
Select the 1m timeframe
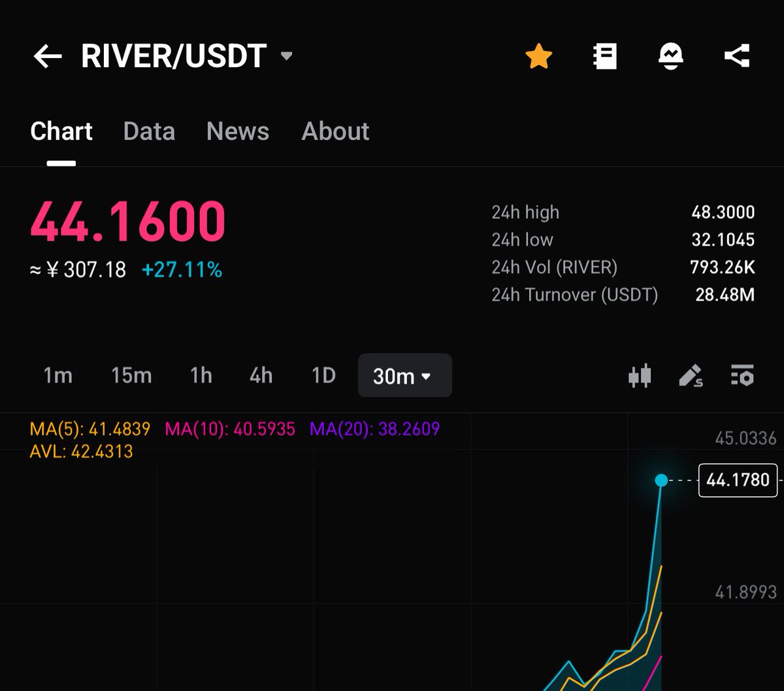[57, 376]
